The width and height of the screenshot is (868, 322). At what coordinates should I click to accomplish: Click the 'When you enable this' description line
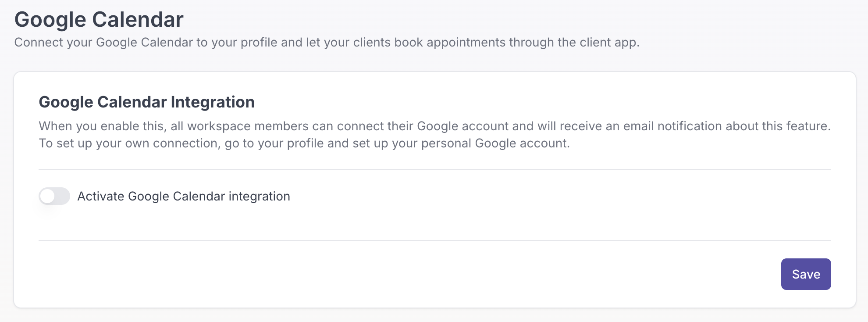coord(434,126)
